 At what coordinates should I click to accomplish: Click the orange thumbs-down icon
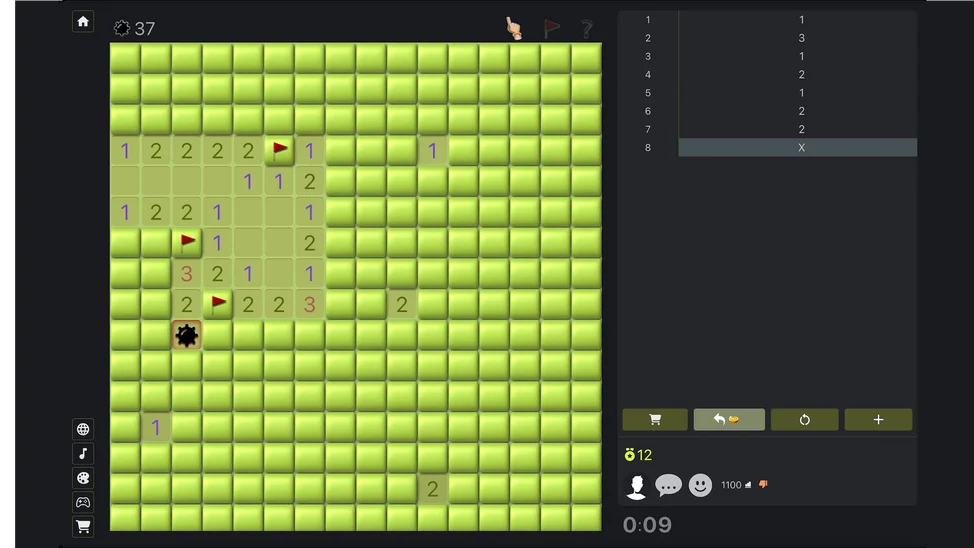763,485
